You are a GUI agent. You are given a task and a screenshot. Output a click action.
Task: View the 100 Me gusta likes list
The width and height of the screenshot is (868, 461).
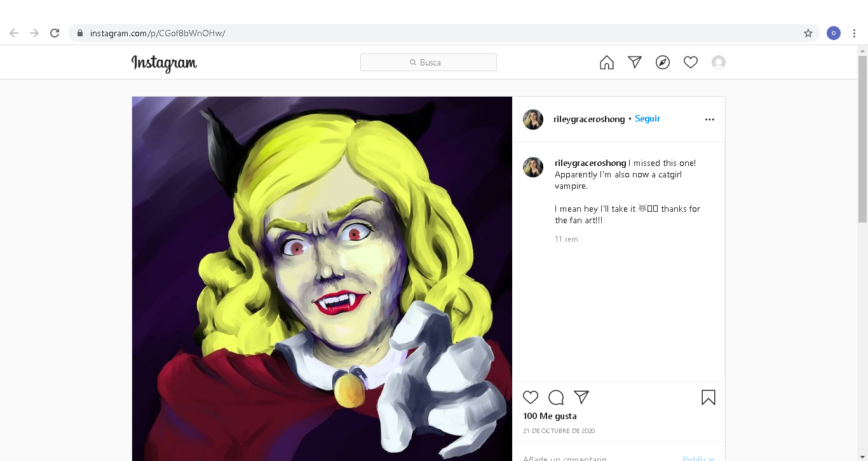(550, 416)
